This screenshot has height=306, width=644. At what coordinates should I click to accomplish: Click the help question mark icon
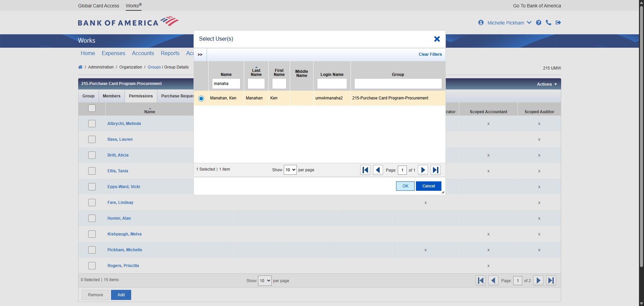(538, 23)
